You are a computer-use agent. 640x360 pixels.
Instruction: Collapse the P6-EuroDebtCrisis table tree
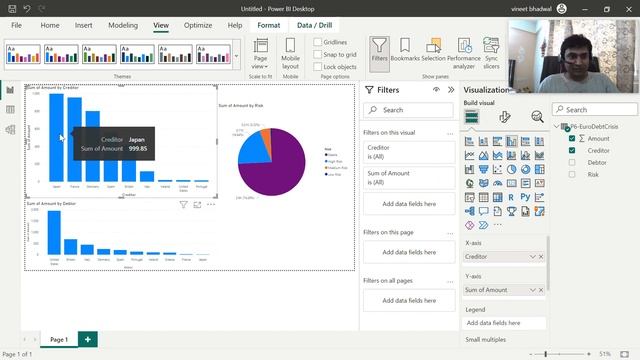click(556, 127)
